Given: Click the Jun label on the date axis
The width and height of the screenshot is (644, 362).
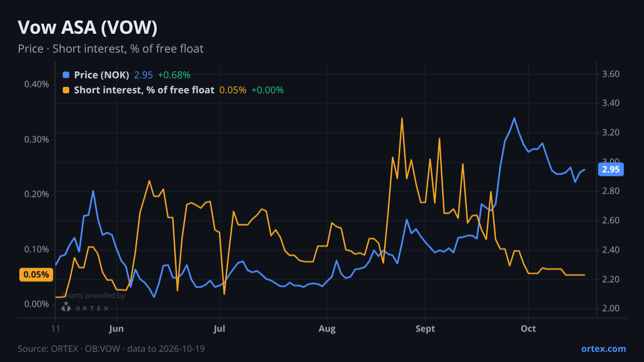Looking at the screenshot, I should [x=116, y=329].
